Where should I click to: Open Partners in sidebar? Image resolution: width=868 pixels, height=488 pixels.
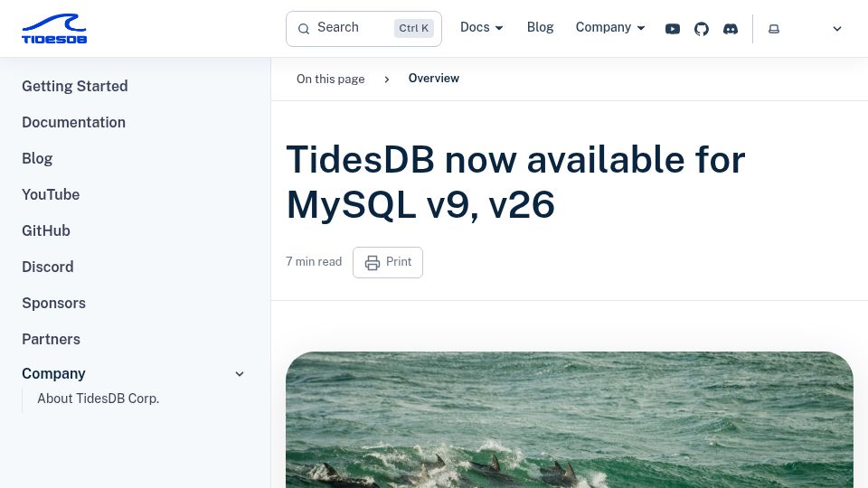click(51, 339)
